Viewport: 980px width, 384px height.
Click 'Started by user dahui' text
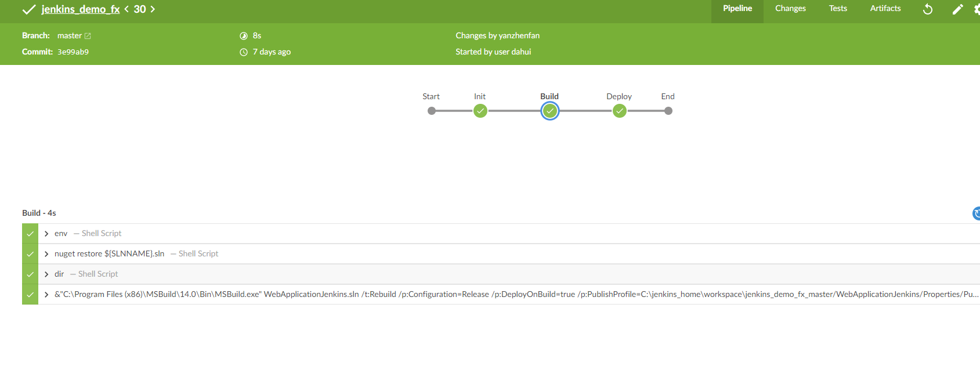click(493, 52)
